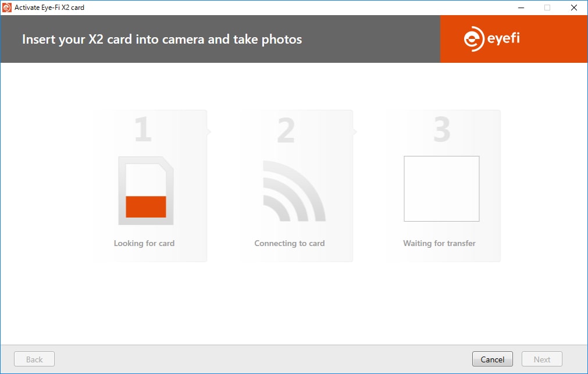This screenshot has height=374, width=588.
Task: Click the "Looking for card" label
Action: pyautogui.click(x=144, y=243)
